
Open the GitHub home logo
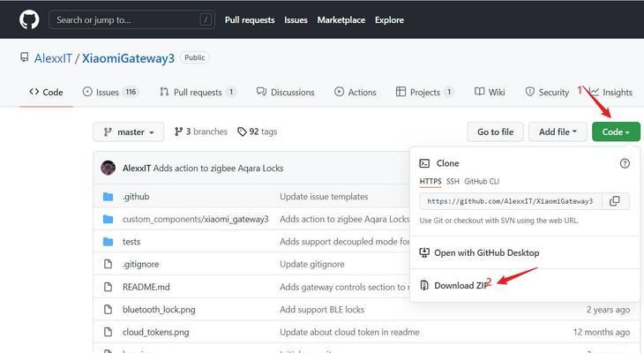pyautogui.click(x=29, y=19)
